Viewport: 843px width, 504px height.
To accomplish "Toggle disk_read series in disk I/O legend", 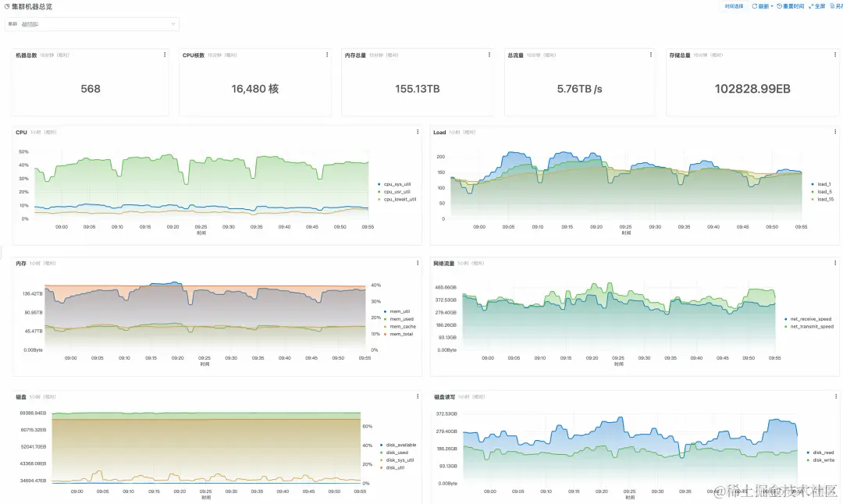I will pyautogui.click(x=820, y=453).
